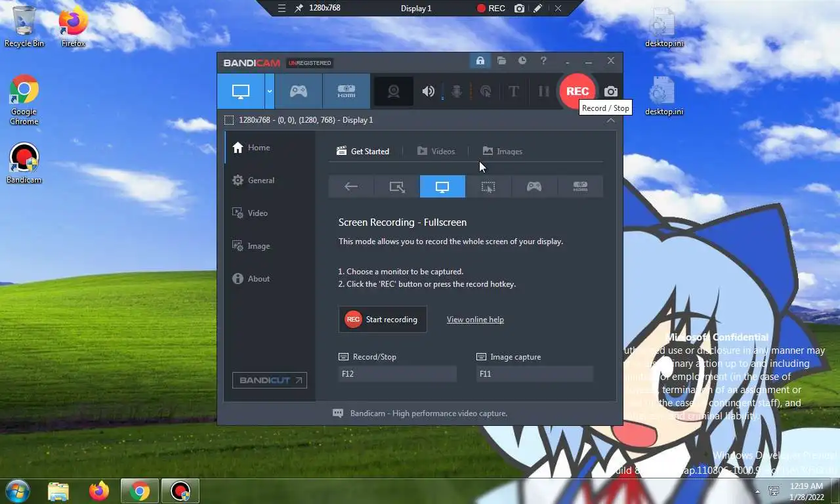Screen dimensions: 840x504
Task: Toggle text overlay T icon
Action: pyautogui.click(x=514, y=91)
